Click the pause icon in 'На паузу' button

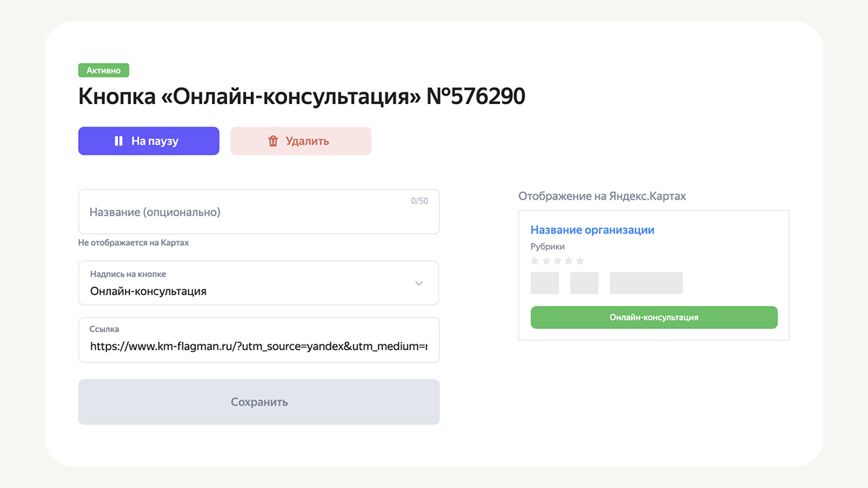[119, 141]
